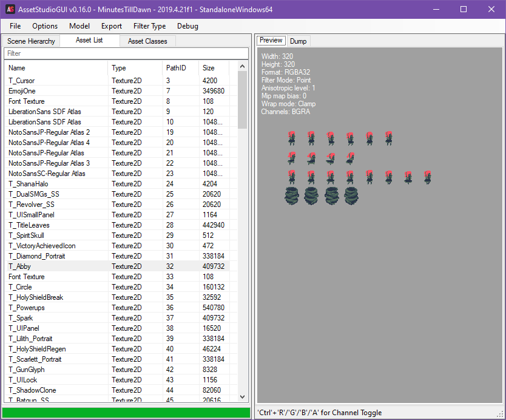Select the T_Cursor asset row

click(x=117, y=81)
